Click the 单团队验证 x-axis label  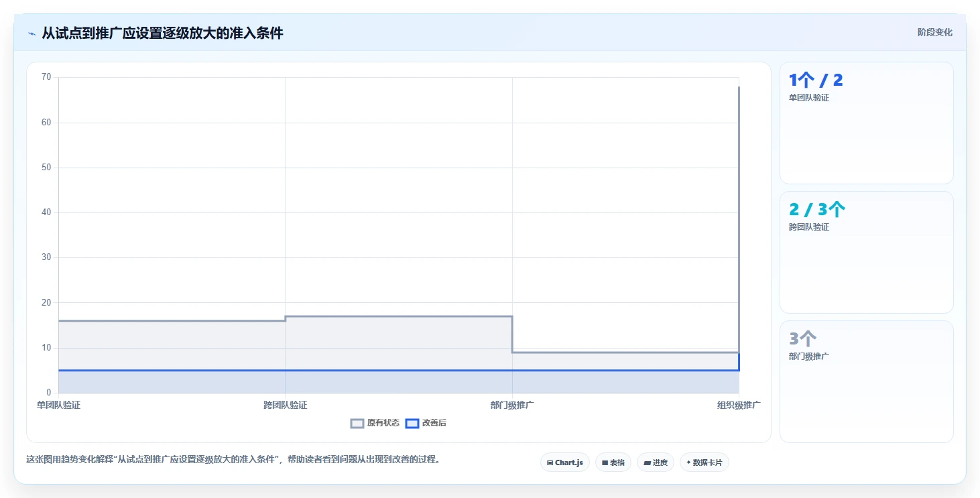click(x=58, y=405)
